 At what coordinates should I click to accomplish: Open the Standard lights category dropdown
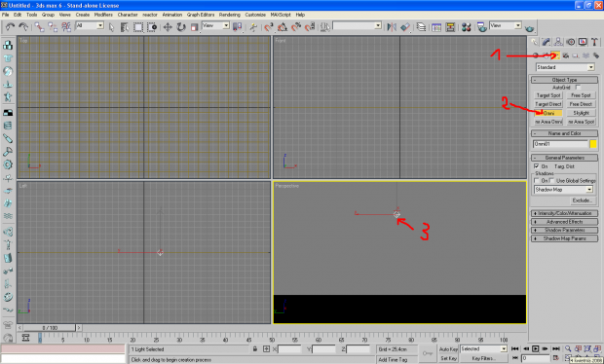tap(565, 67)
